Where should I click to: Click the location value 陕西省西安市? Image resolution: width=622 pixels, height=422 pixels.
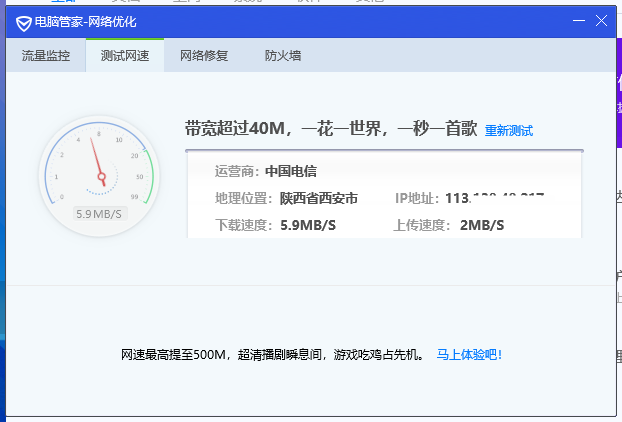(x=319, y=198)
